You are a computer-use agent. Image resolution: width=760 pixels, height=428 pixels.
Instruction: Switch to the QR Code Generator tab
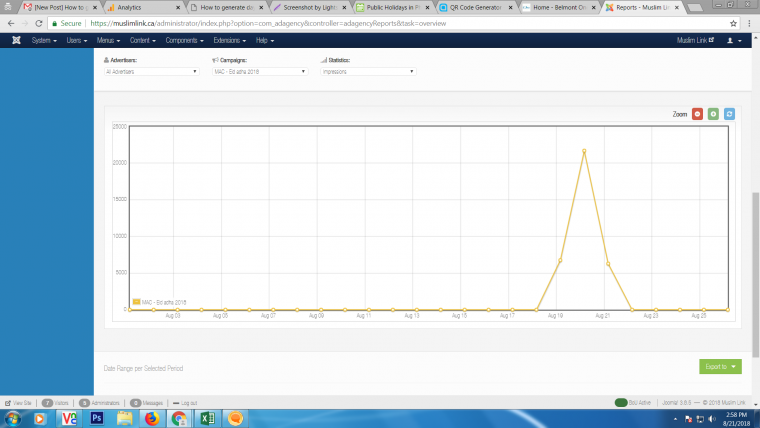475,7
